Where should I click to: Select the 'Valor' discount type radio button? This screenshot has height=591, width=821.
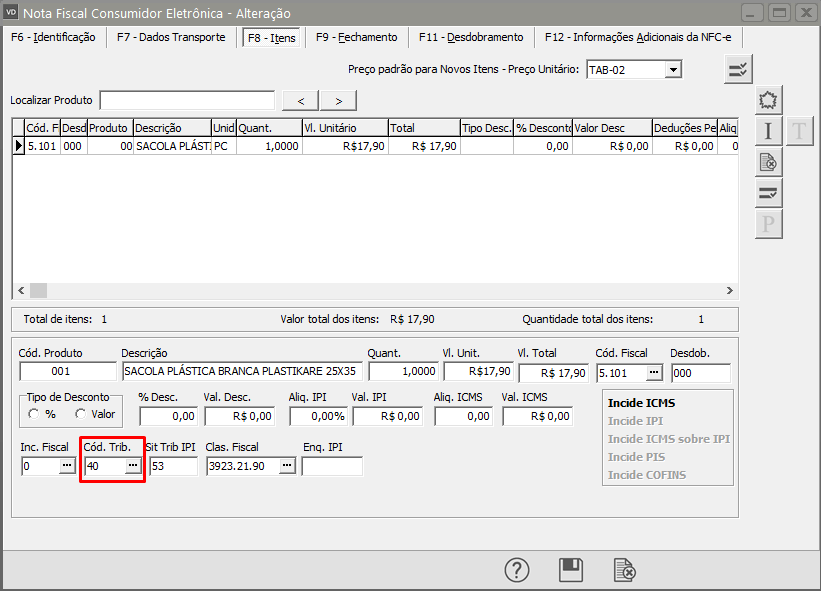click(x=81, y=414)
